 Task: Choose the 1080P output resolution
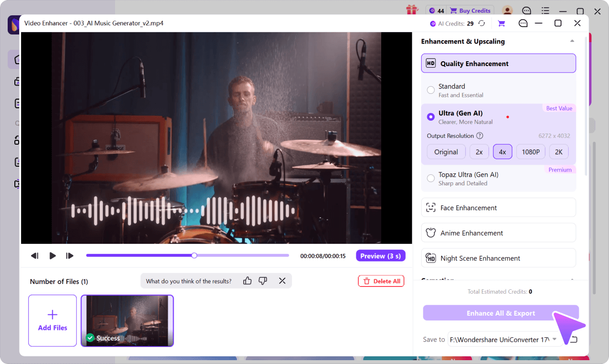click(531, 152)
